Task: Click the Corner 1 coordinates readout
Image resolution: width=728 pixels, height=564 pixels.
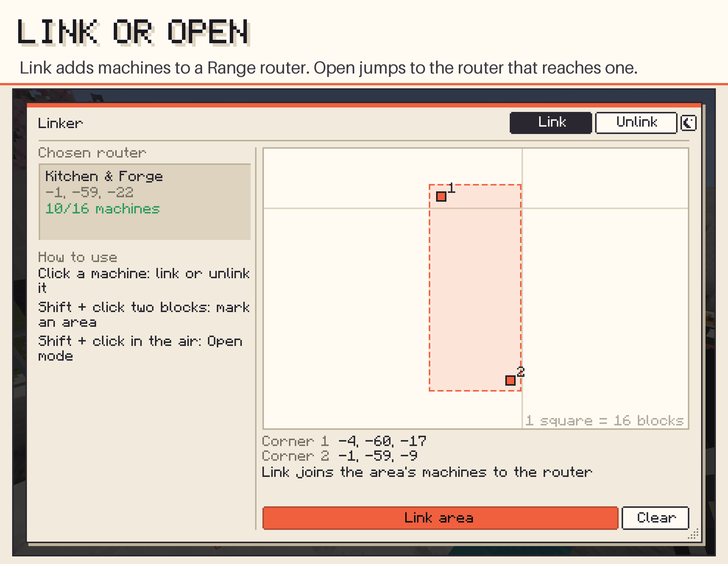Action: click(x=344, y=441)
